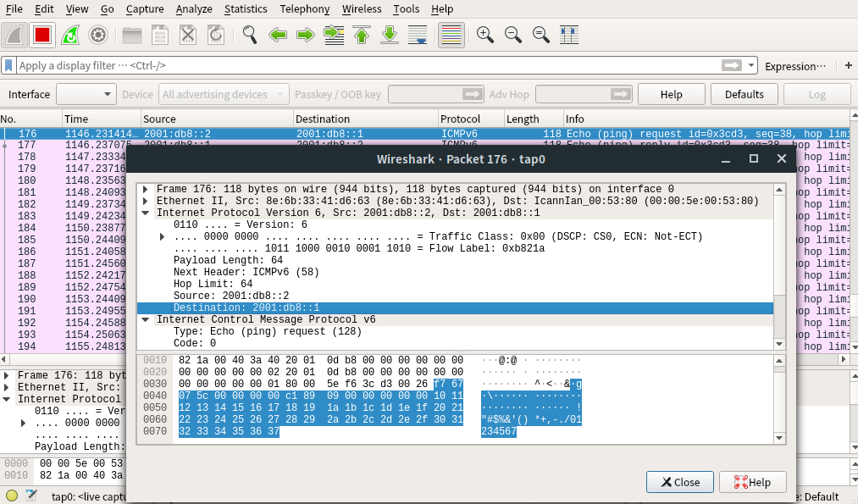Open capture file properties status bar icon

(x=31, y=496)
